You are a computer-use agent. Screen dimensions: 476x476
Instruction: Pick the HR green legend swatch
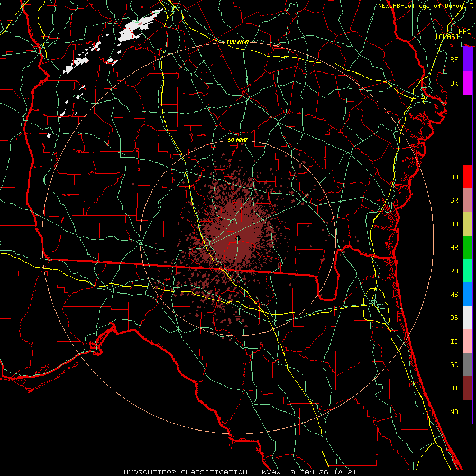[x=467, y=247]
